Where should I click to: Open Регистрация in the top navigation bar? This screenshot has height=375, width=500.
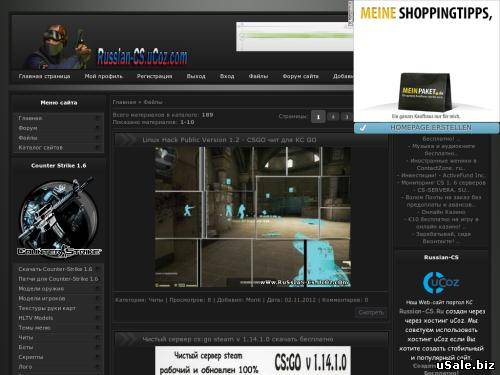154,76
